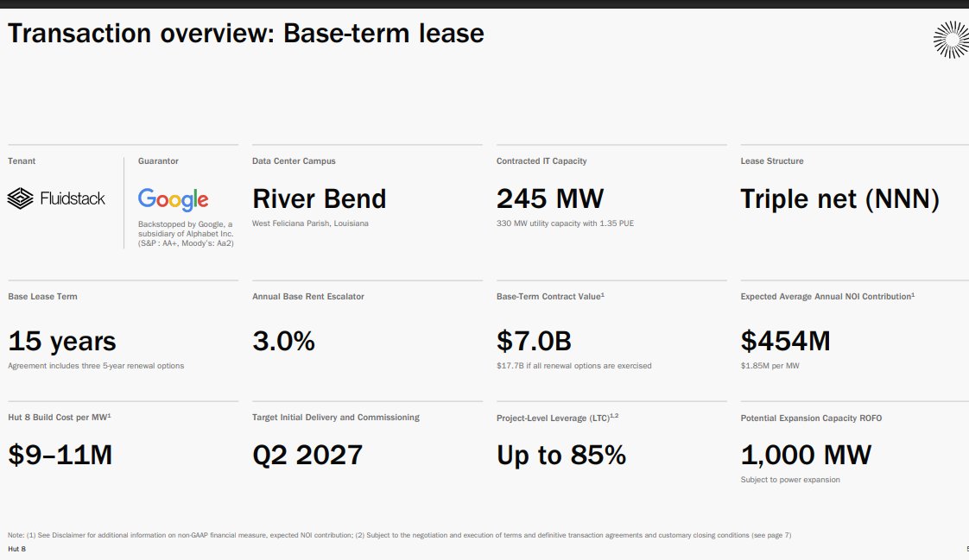Select the 'Base Lease Term' label
The width and height of the screenshot is (969, 560).
42,297
